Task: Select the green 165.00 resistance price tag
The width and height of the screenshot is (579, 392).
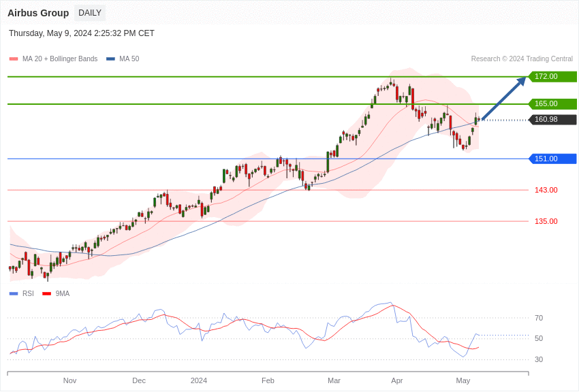Action: (552, 104)
